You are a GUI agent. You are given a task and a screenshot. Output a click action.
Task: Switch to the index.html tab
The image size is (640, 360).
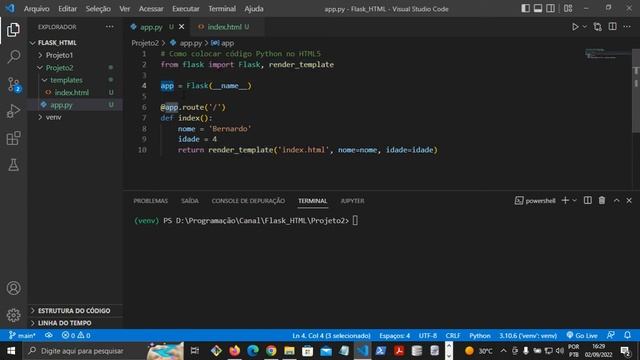[224, 27]
